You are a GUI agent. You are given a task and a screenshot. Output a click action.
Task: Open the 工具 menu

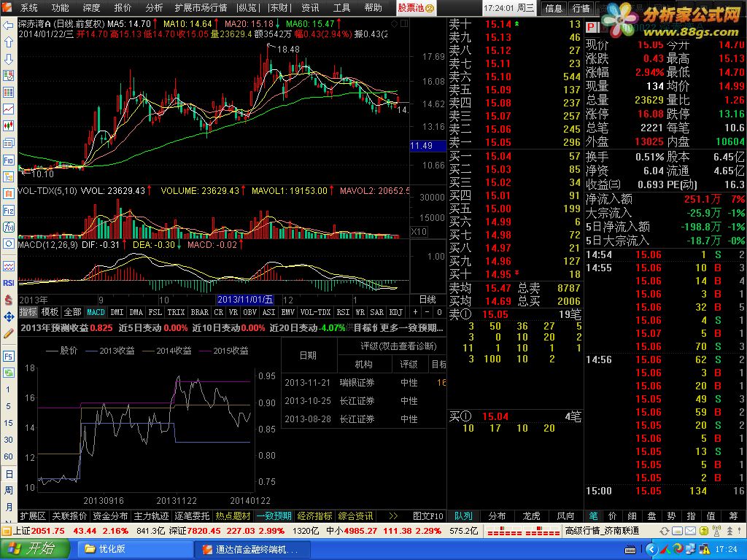341,7
